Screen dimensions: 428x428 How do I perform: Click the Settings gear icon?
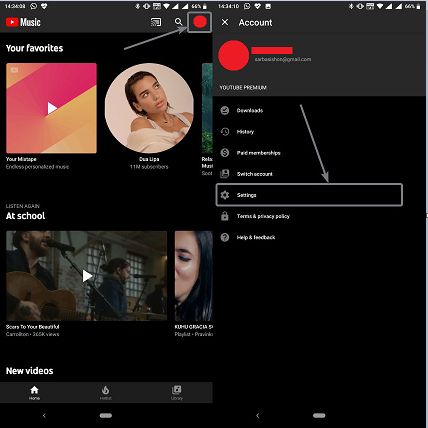point(225,195)
